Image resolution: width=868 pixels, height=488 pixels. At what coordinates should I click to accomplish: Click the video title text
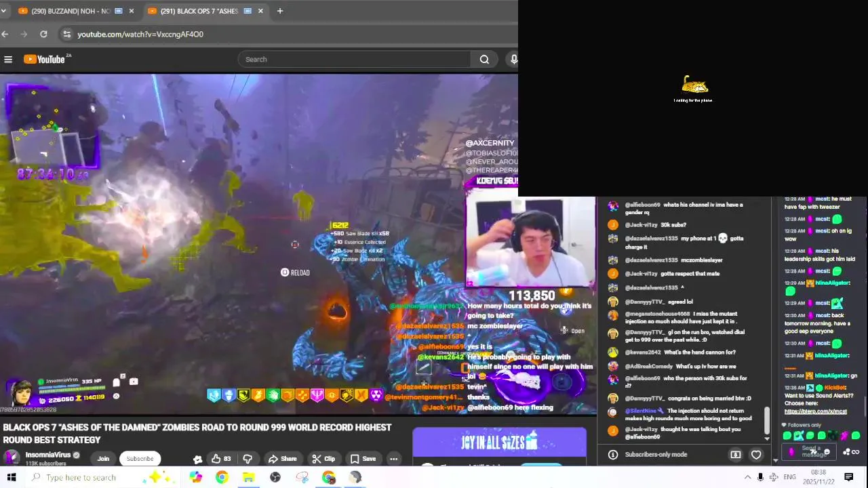pyautogui.click(x=197, y=433)
